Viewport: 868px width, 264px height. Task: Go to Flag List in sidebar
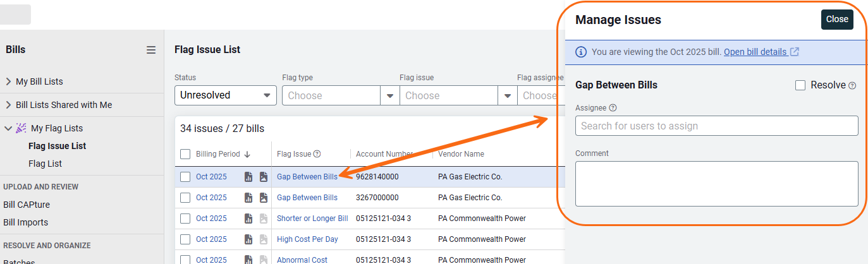click(x=45, y=164)
